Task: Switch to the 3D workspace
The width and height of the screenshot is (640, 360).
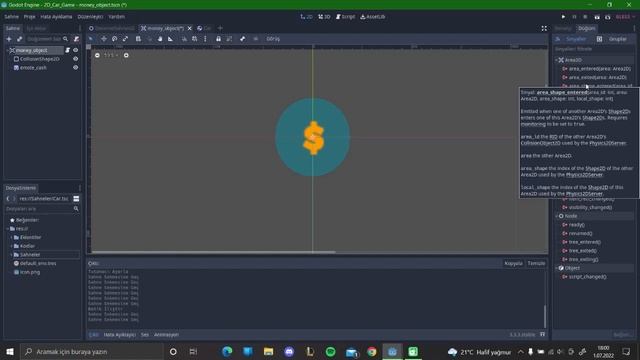Action: click(324, 17)
